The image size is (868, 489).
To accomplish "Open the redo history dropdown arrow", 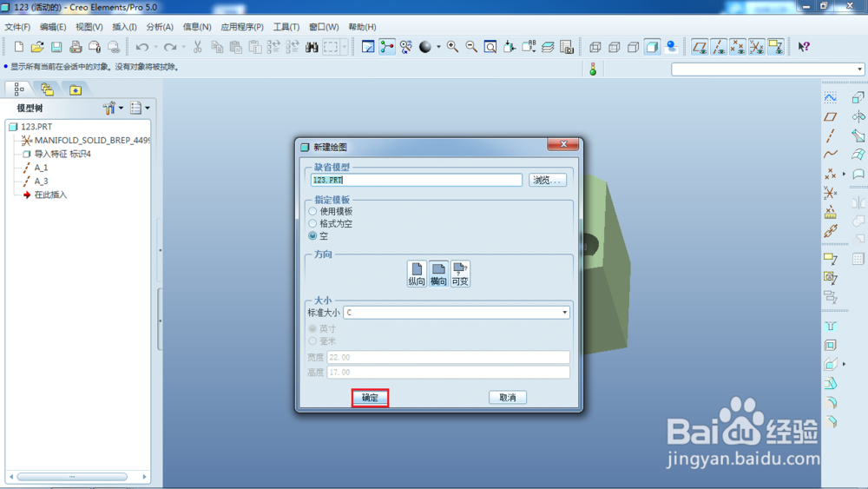I will coord(184,47).
